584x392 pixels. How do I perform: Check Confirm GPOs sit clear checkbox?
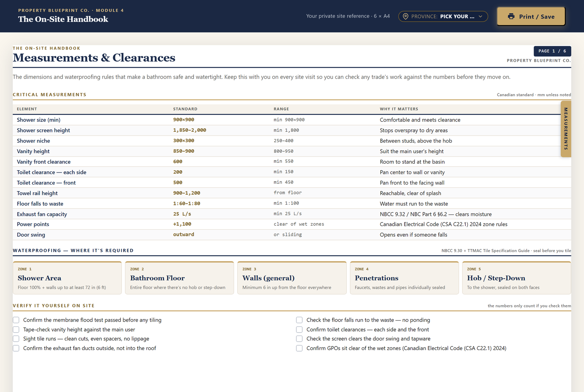[299, 348]
